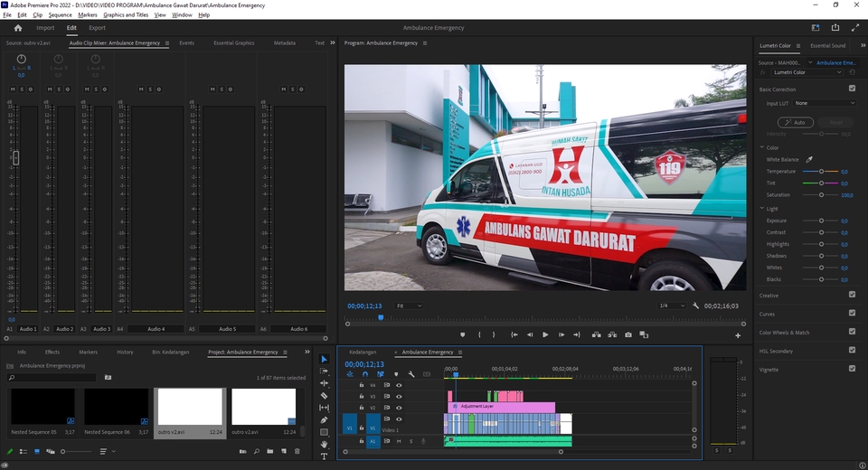Screen dimensions: 868x470
Task: Click Quick Export icon at top right
Action: coord(835,28)
